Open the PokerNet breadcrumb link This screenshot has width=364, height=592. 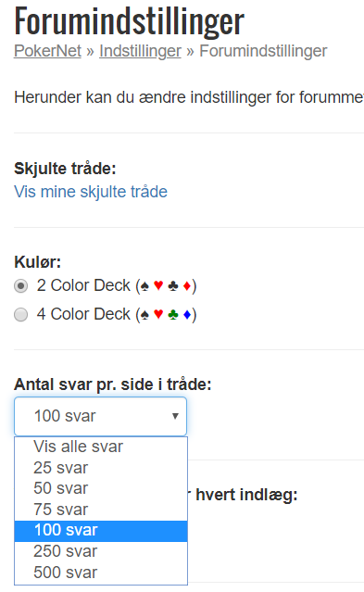click(x=47, y=51)
